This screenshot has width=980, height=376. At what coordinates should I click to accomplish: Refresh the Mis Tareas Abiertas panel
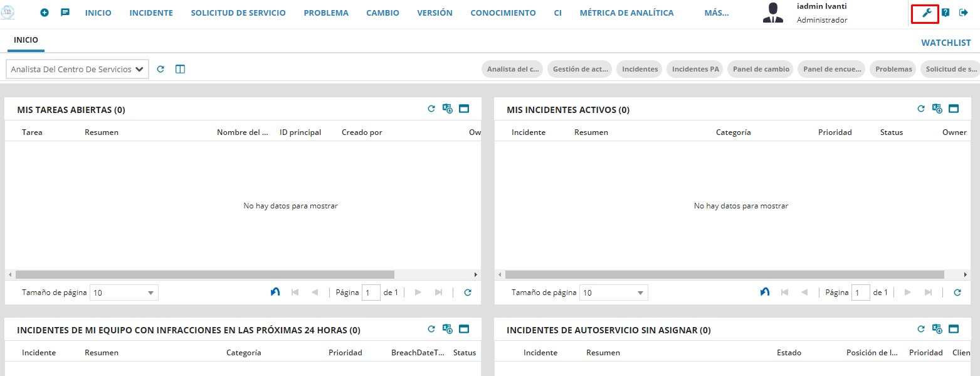click(x=431, y=109)
